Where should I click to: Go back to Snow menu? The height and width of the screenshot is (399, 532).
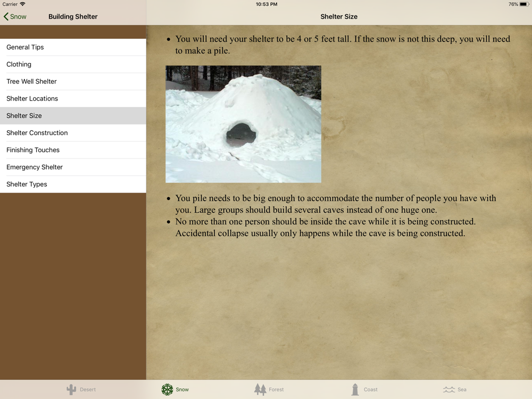(x=15, y=16)
